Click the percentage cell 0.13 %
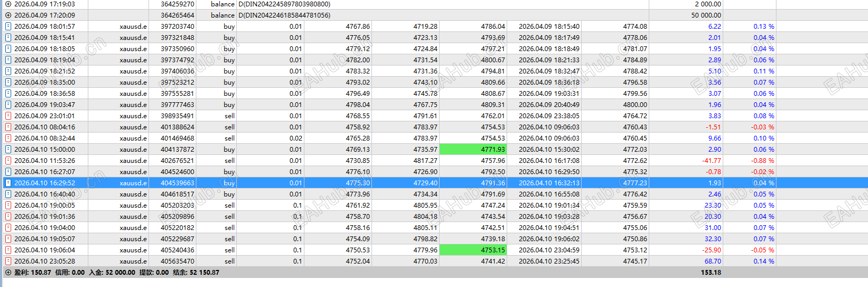Screen dimensions: 868x287 coord(764,26)
